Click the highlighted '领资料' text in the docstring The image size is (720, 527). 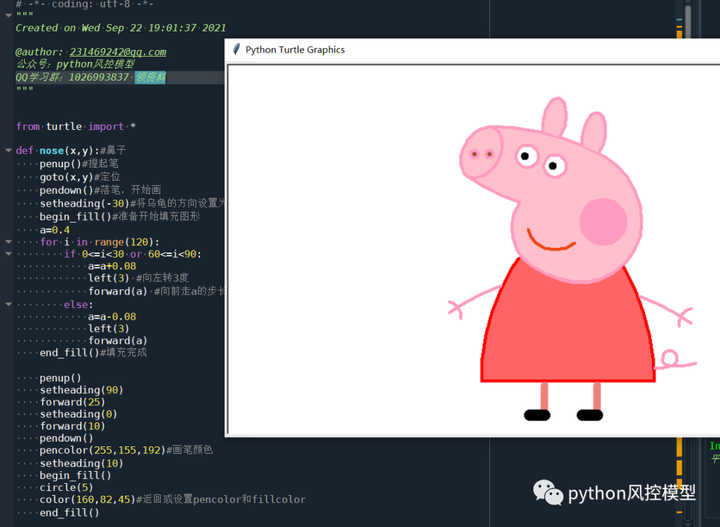[x=150, y=77]
